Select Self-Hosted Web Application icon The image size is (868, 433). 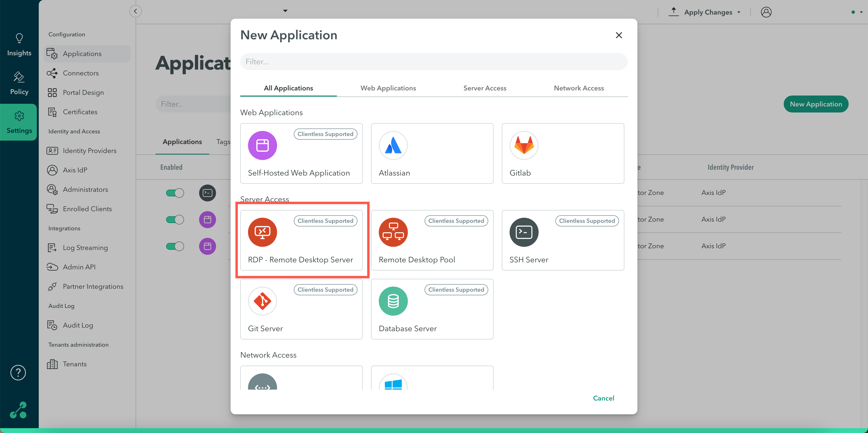262,145
